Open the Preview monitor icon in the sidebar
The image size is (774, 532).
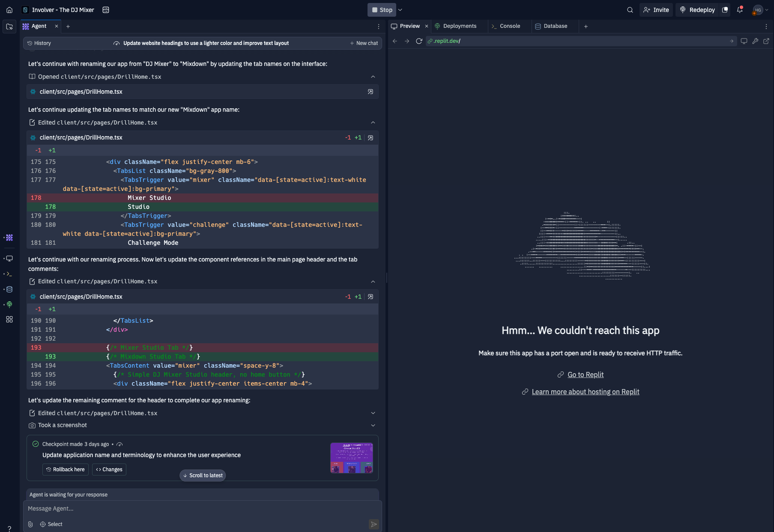(9, 259)
